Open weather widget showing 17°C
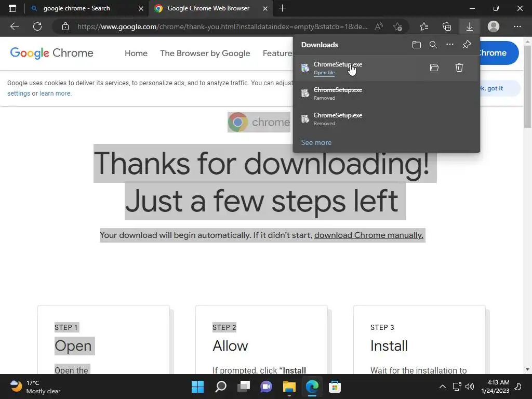 click(35, 387)
